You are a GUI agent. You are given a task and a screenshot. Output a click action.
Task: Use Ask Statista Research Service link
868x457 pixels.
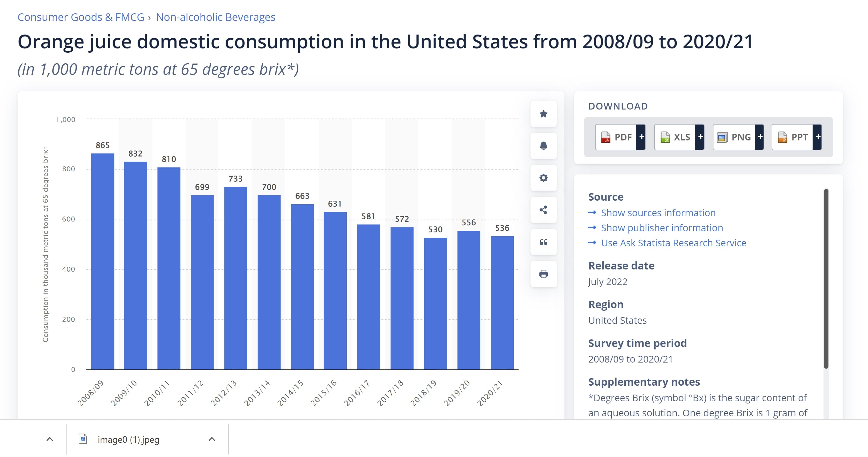tap(673, 243)
